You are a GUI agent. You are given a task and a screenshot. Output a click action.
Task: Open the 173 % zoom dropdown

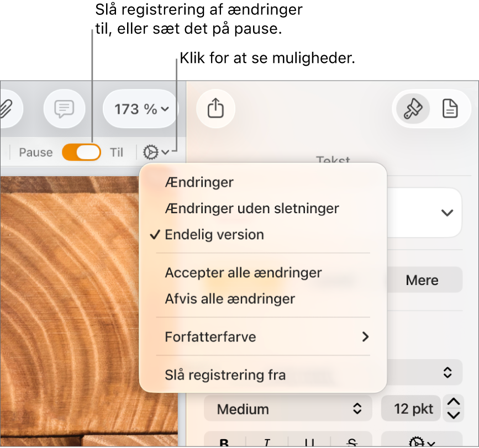[141, 109]
